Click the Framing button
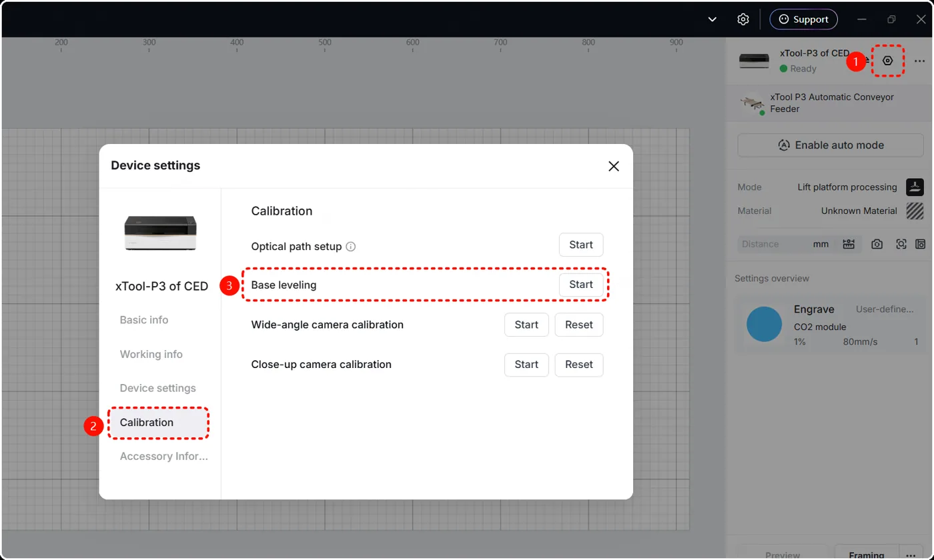934x560 pixels. 866,554
